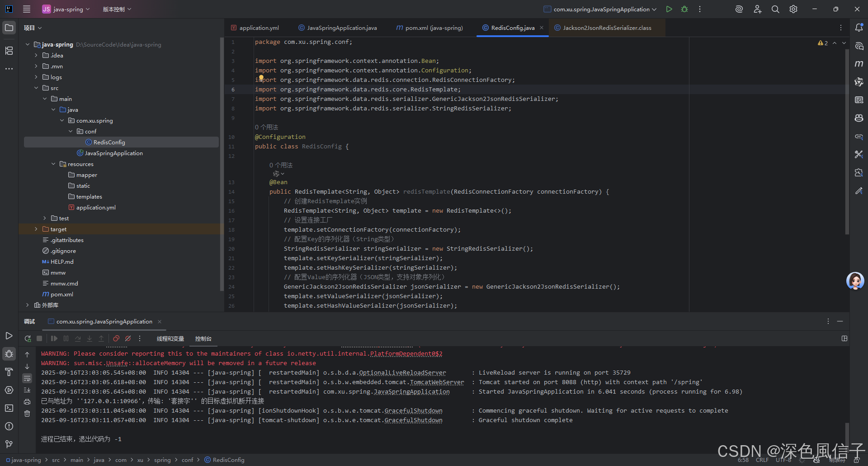Close the RedisConfig.java tab
The image size is (868, 466).
(x=542, y=28)
